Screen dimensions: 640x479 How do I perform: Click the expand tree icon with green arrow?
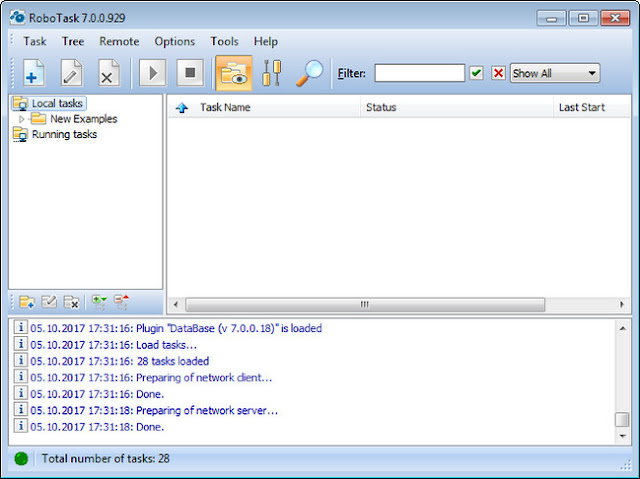[99, 302]
